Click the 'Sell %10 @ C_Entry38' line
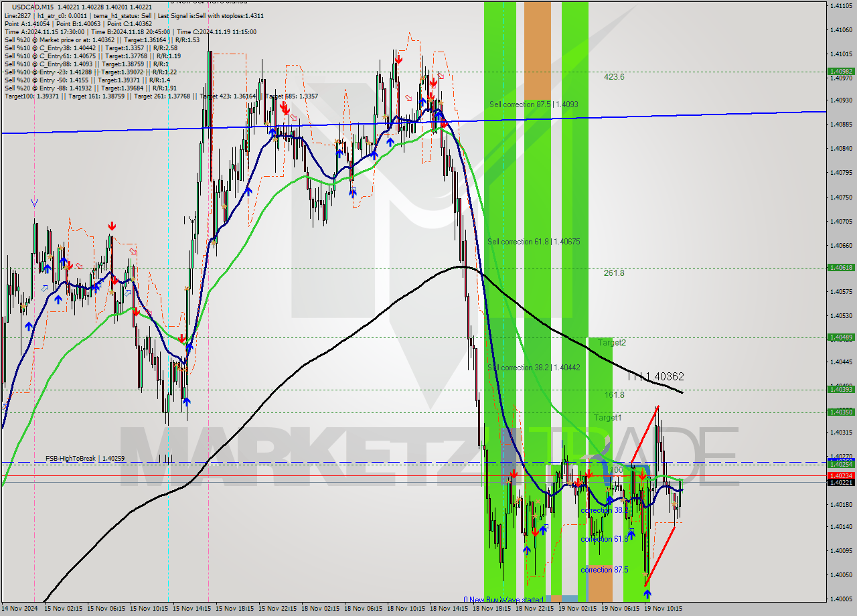The image size is (857, 616). 90,48
